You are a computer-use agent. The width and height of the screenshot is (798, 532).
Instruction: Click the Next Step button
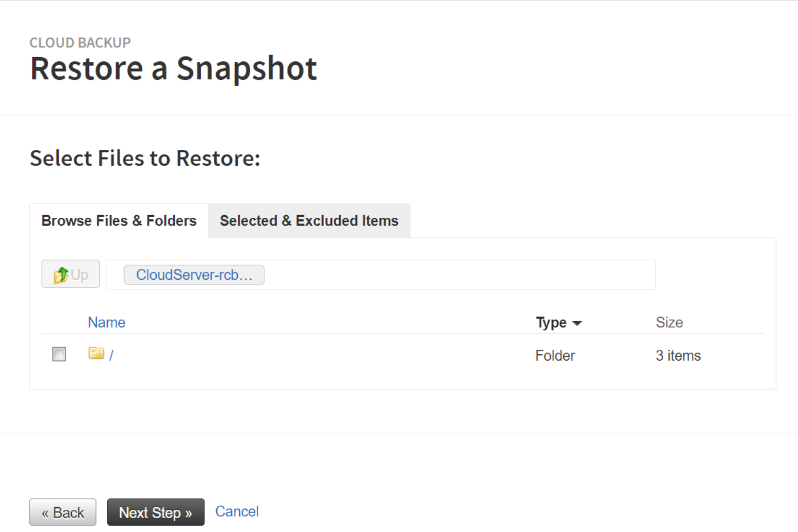(155, 512)
